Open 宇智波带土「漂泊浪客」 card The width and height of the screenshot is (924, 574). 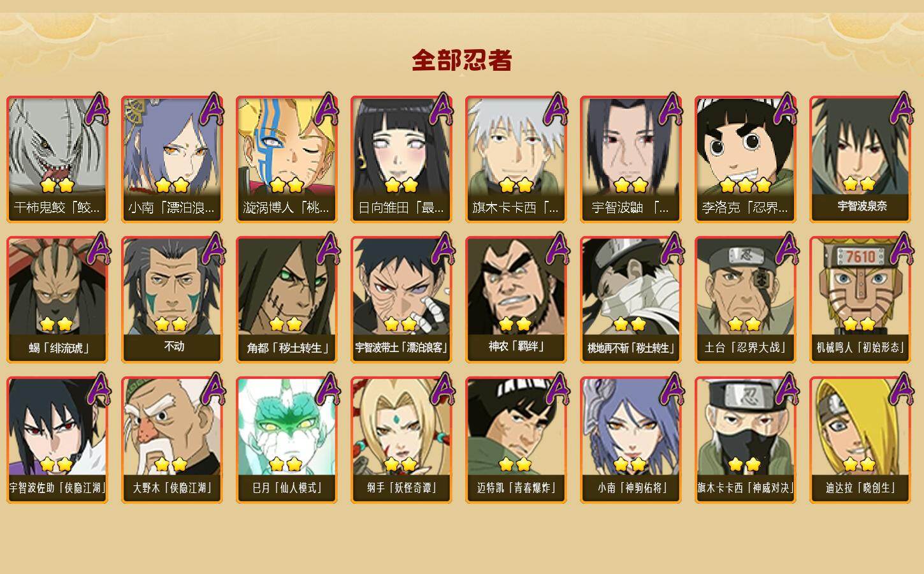point(401,300)
